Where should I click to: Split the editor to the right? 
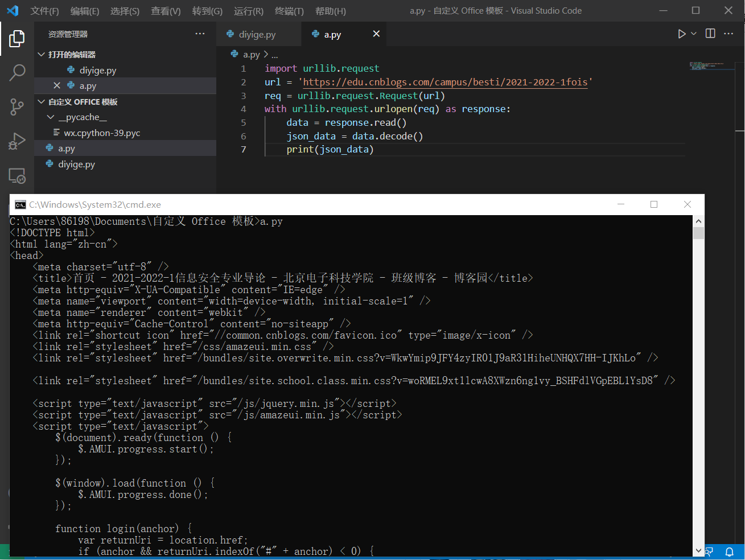(x=710, y=34)
